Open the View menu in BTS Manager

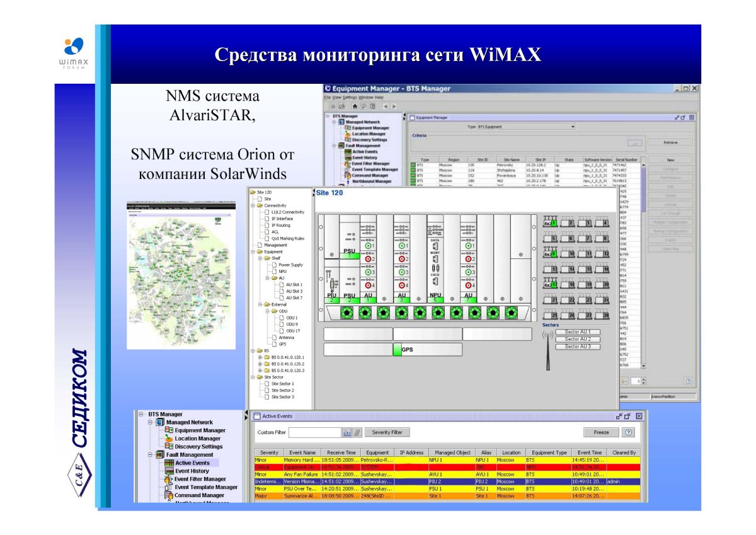click(x=336, y=98)
